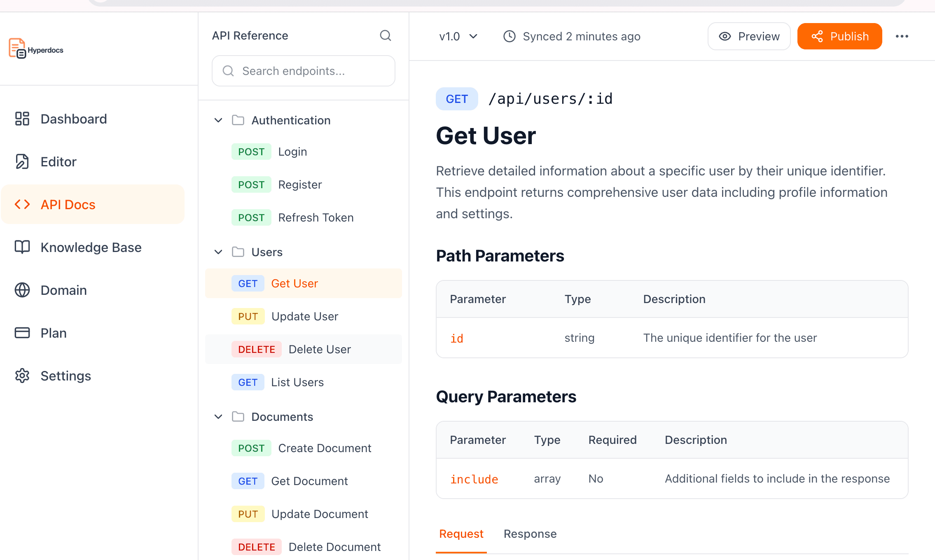Viewport: 935px width, 560px height.
Task: Open the three-dot more options menu
Action: [902, 36]
